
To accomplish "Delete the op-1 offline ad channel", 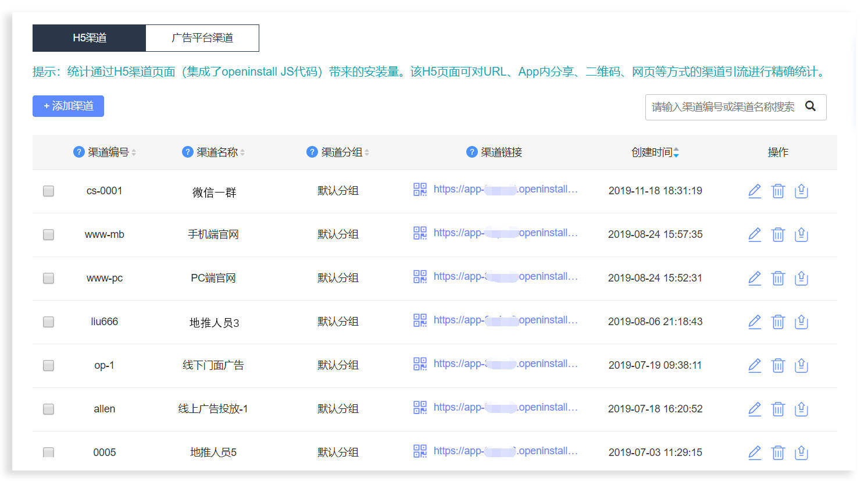I will point(778,365).
